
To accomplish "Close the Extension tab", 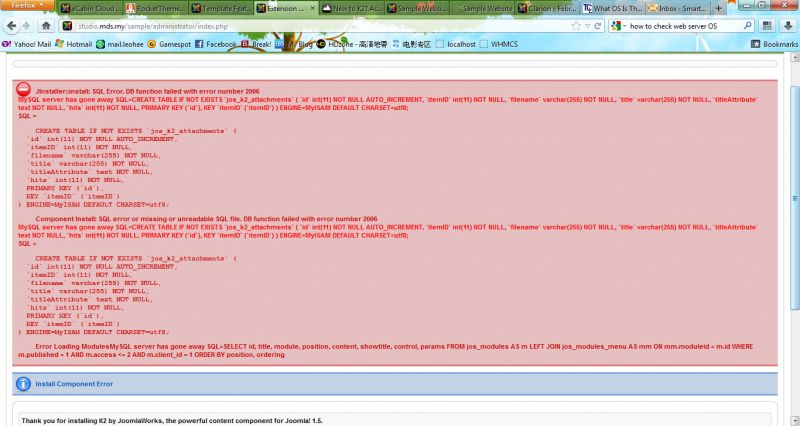I will pyautogui.click(x=313, y=8).
